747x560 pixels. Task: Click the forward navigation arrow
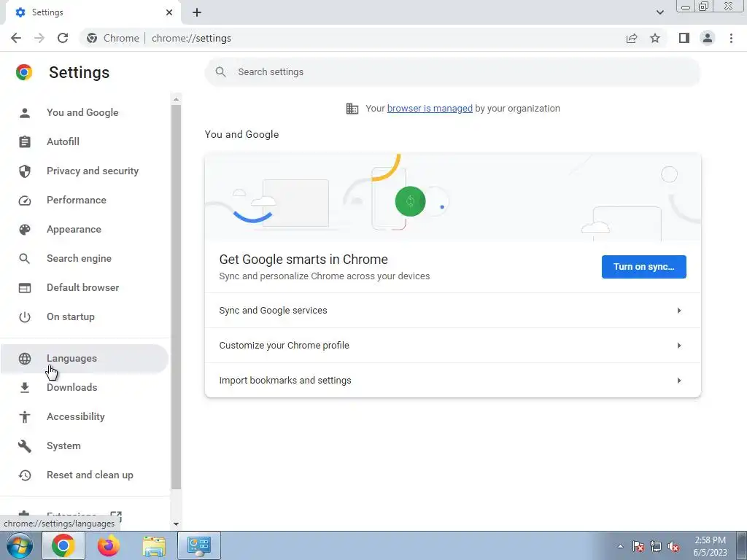pos(39,38)
